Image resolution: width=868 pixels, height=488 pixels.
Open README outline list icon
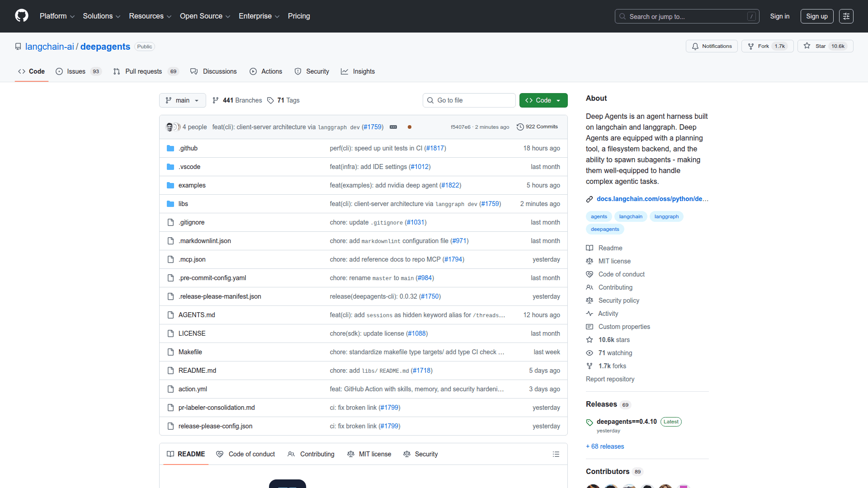pos(556,454)
